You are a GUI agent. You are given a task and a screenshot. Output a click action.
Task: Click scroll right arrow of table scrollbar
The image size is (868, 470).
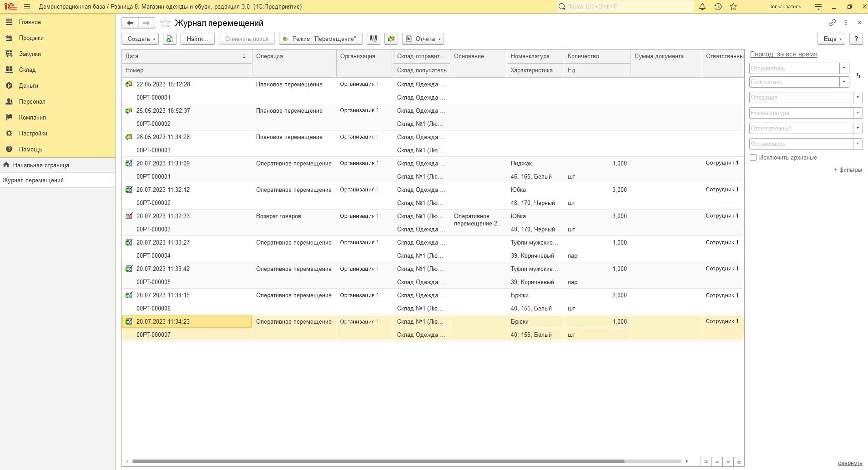pyautogui.click(x=686, y=461)
